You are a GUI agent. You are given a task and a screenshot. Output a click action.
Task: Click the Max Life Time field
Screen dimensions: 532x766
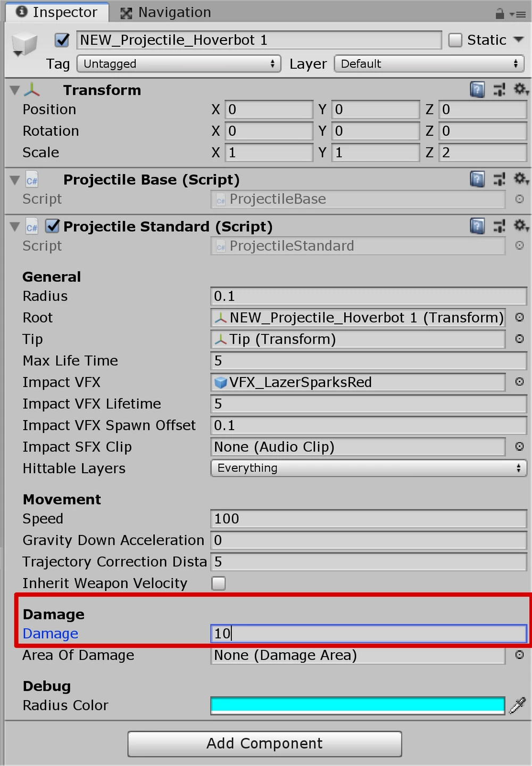click(x=369, y=360)
